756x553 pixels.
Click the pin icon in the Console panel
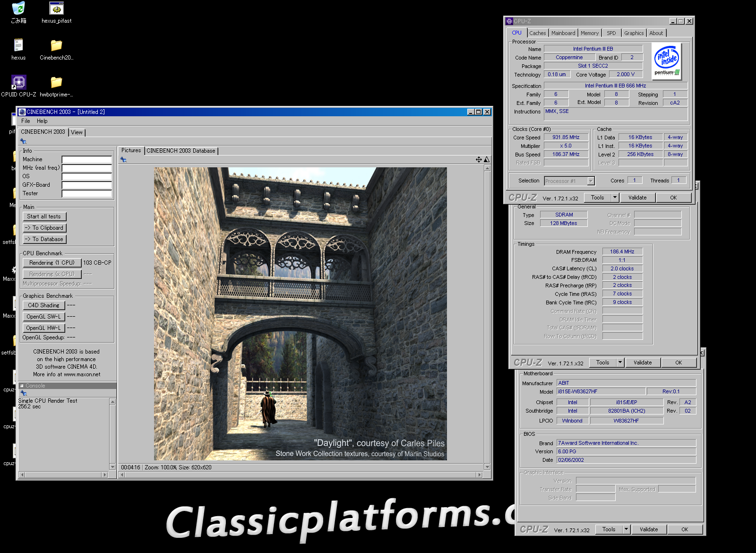[24, 393]
